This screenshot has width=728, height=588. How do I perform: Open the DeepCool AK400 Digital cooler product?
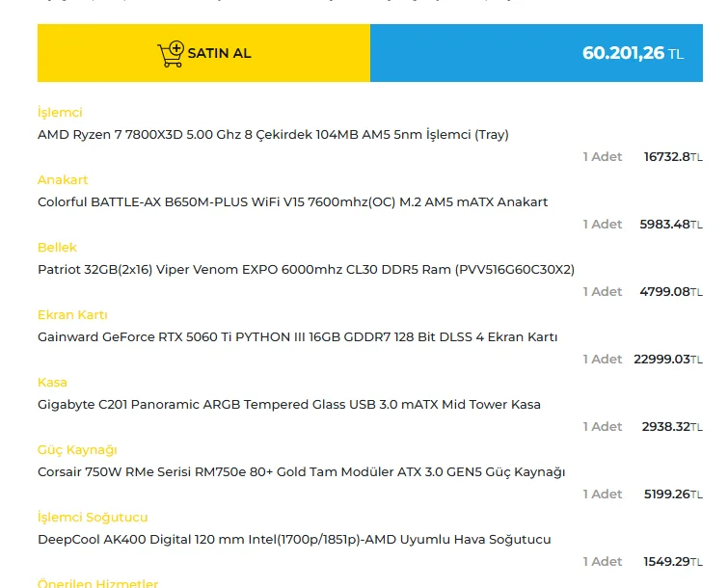pos(294,540)
